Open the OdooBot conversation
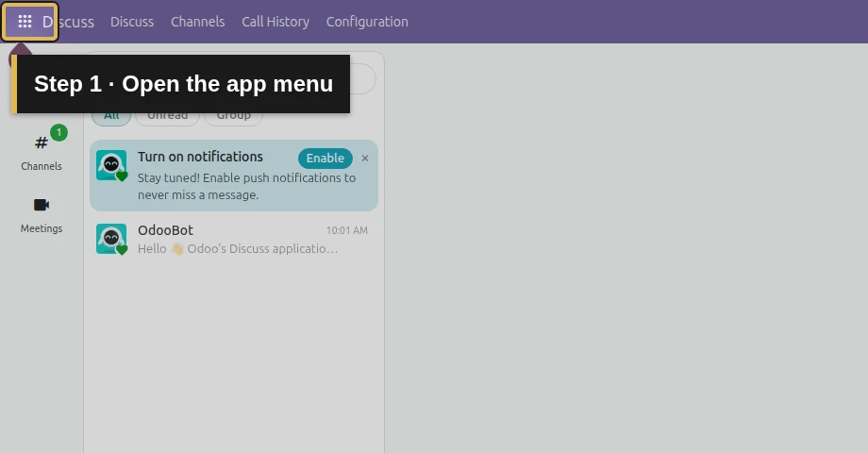The height and width of the screenshot is (453, 868). click(x=234, y=239)
